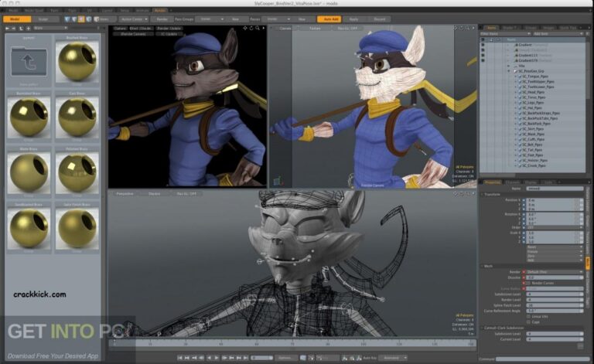Click play reverse button in transport bar

tap(209, 358)
